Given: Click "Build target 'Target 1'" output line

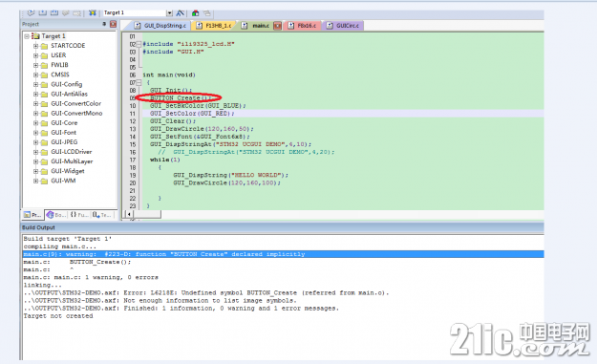Looking at the screenshot, I should 68,239.
